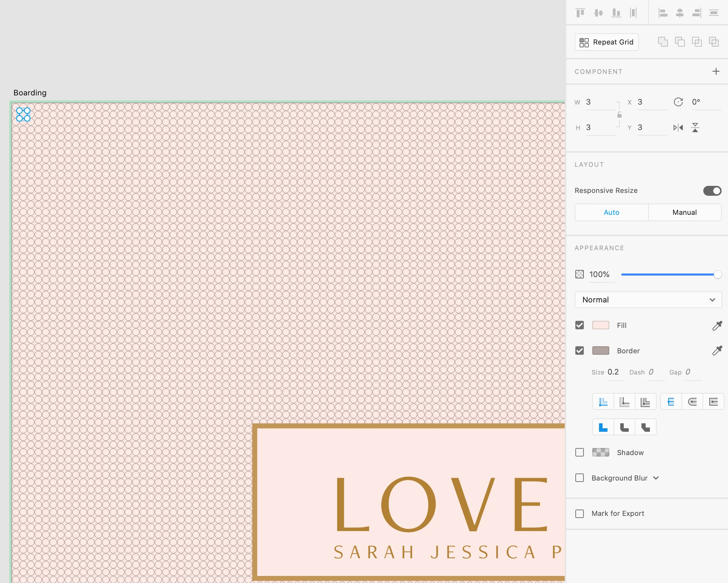The width and height of the screenshot is (728, 583).
Task: Open the Fill color swatch
Action: [600, 325]
